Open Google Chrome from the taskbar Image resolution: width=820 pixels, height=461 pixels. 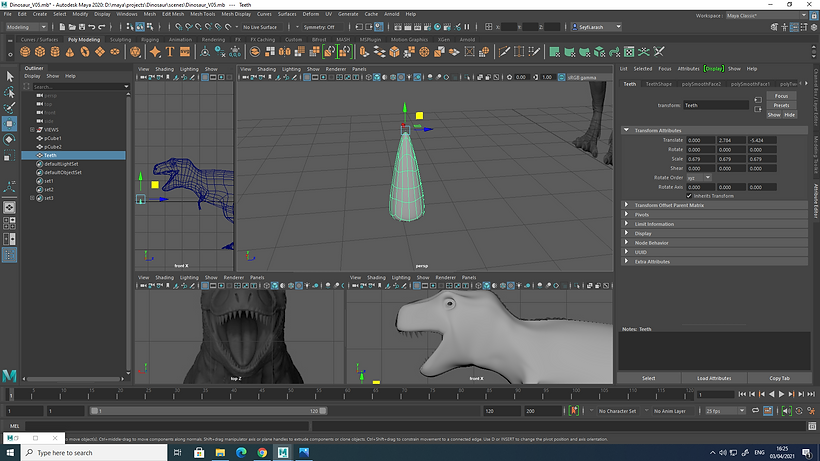tap(262, 453)
